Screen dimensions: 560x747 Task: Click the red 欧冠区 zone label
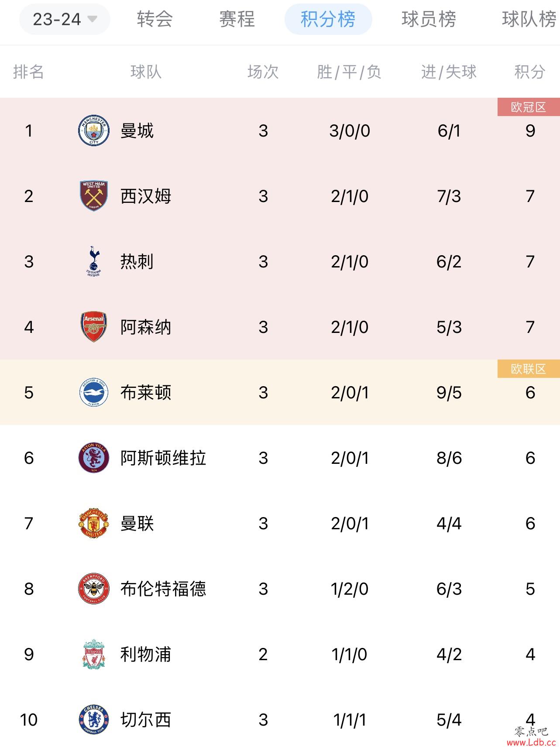[529, 107]
